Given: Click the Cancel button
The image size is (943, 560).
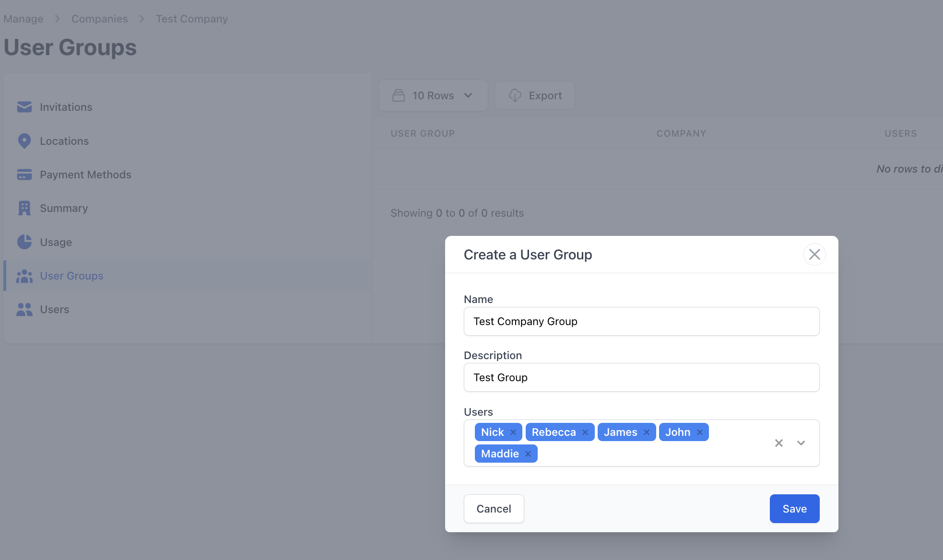Looking at the screenshot, I should tap(494, 509).
